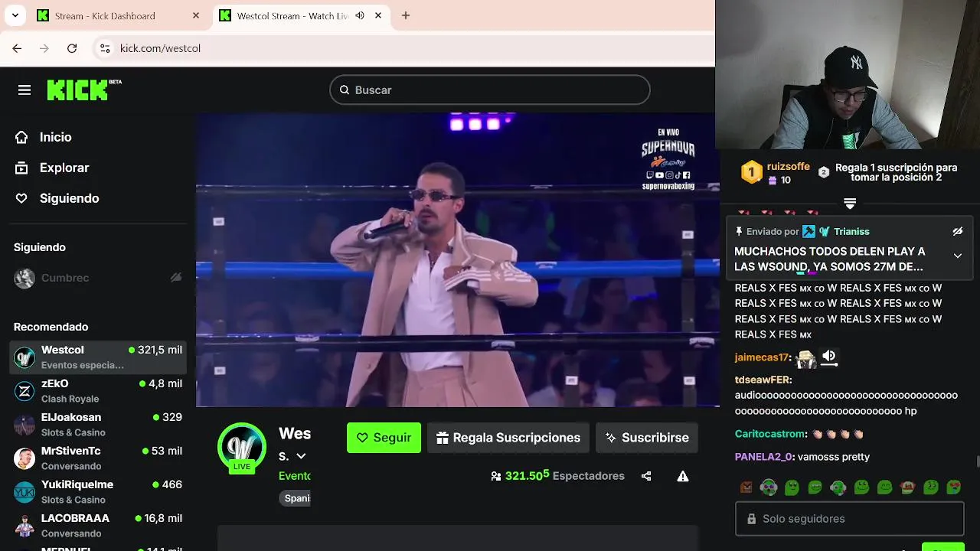The image size is (980, 551).
Task: Click Westcol LIVE profile avatar
Action: pos(242,447)
